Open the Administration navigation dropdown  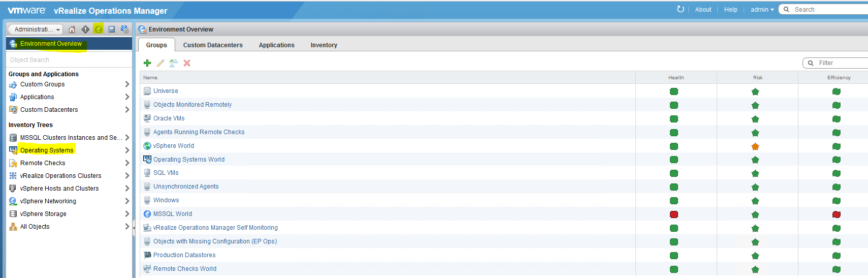[36, 29]
